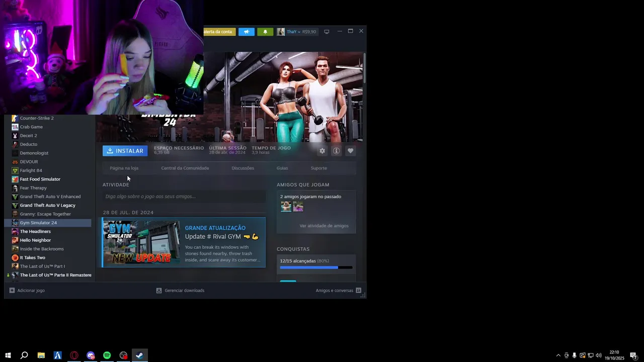Screen dimensions: 644x362
Task: Open the Página na loja tab
Action: (x=124, y=168)
